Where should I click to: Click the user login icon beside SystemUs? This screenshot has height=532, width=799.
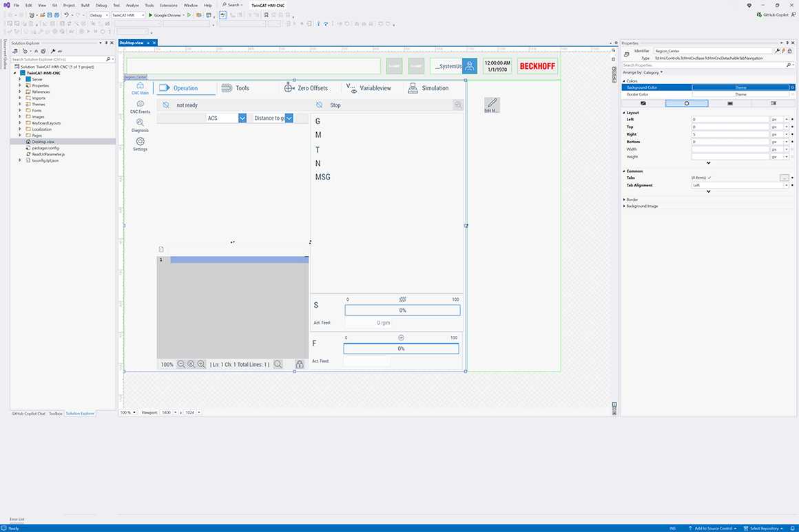pos(469,66)
